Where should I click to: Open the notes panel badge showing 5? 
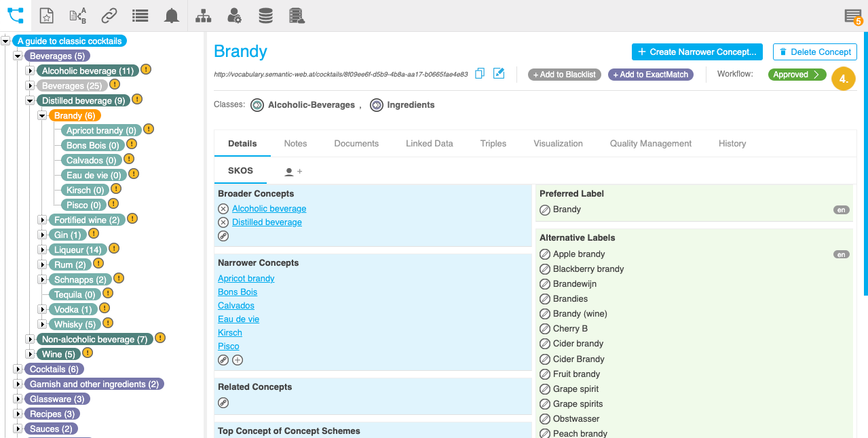[x=852, y=15]
